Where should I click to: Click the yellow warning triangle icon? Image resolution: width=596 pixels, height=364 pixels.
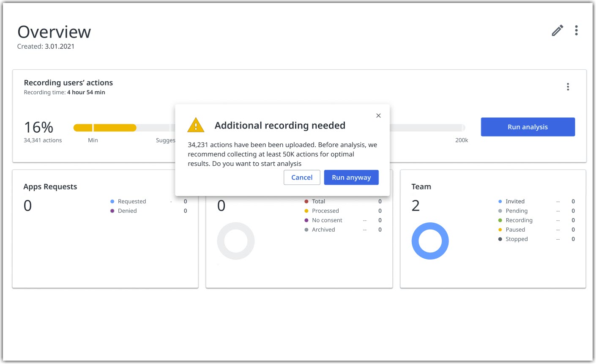point(196,125)
